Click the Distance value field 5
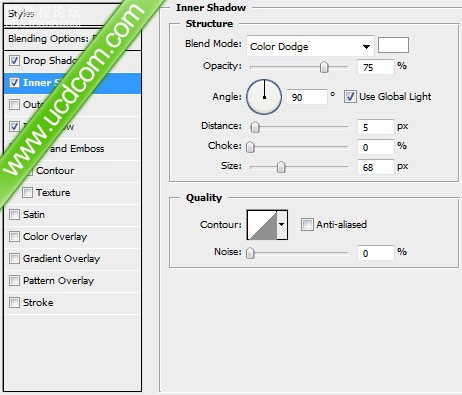Screen dimensions: 462x395 tap(376, 127)
